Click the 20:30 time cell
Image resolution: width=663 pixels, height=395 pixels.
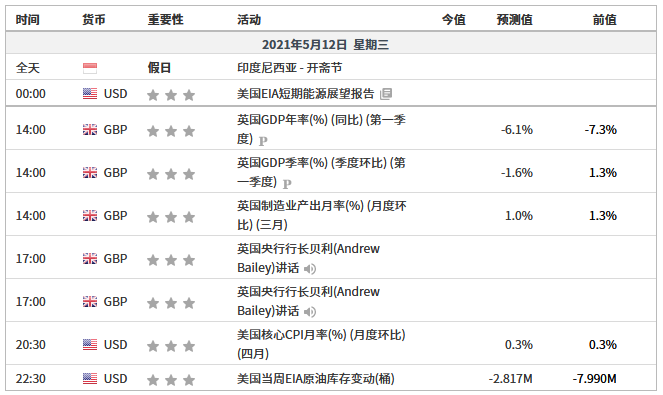tap(30, 345)
